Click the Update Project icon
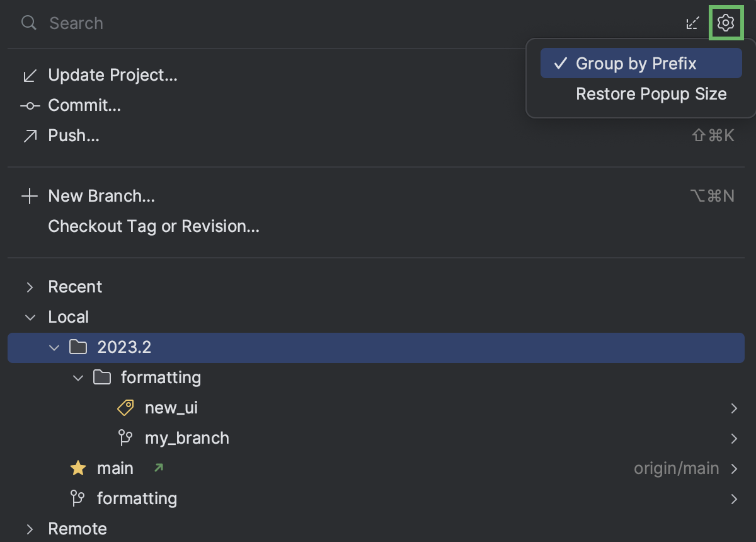756x542 pixels. tap(30, 74)
